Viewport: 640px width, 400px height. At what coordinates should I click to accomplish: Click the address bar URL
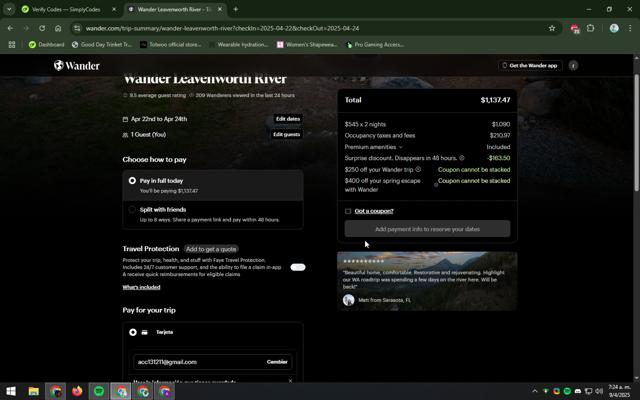coord(222,28)
